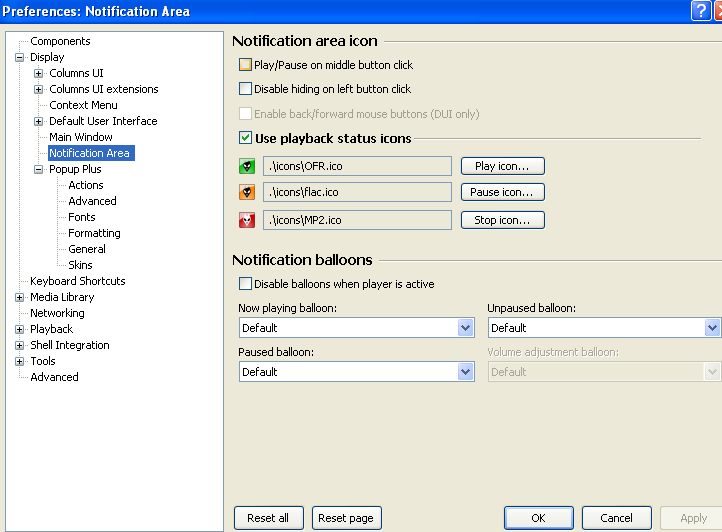This screenshot has height=532, width=722.
Task: Click the Play icon... browse button
Action: (502, 166)
